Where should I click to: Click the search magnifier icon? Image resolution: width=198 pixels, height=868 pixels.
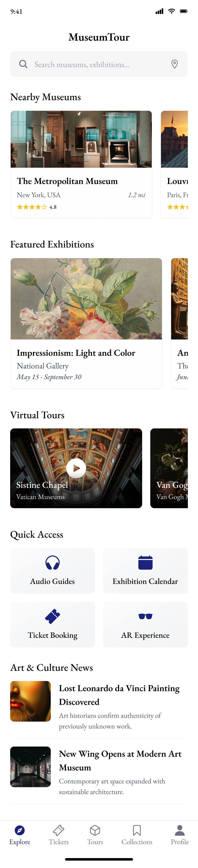tap(23, 64)
